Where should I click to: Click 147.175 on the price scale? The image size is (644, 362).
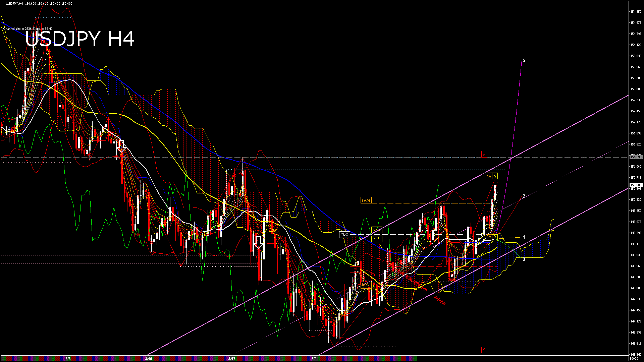pos(636,321)
